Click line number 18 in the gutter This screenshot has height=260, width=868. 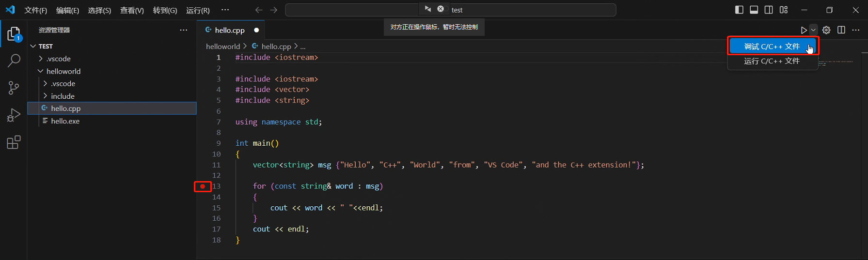coord(217,240)
